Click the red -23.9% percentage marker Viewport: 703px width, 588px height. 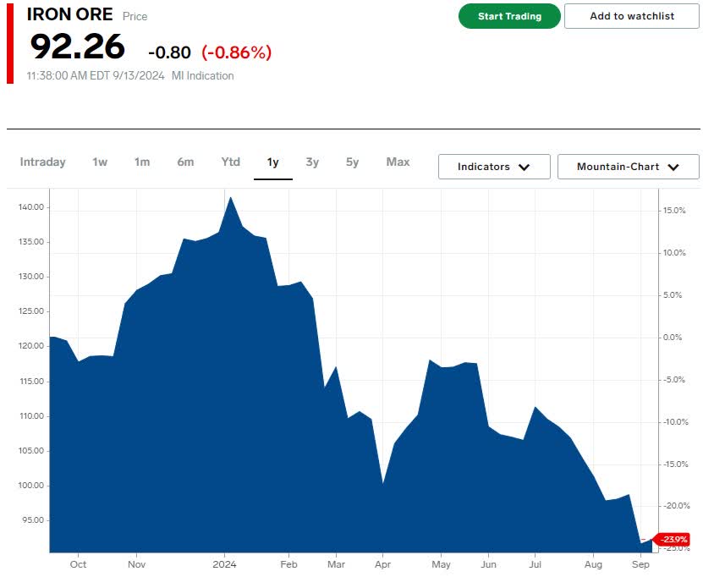[673, 537]
